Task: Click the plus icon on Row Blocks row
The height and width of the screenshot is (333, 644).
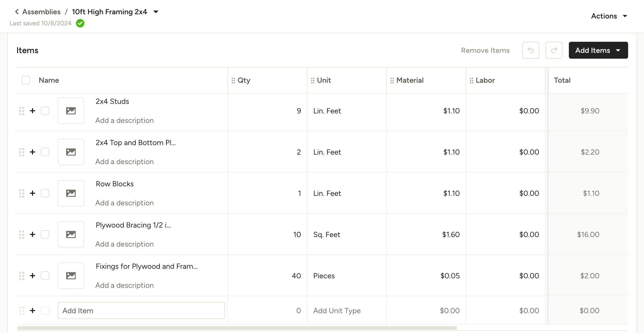Action: [x=33, y=193]
